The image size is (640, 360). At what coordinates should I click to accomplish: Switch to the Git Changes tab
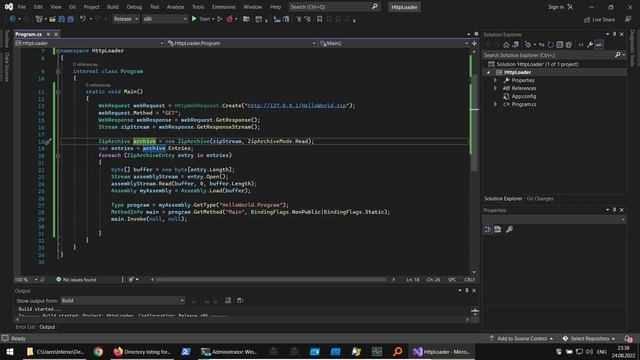point(540,199)
